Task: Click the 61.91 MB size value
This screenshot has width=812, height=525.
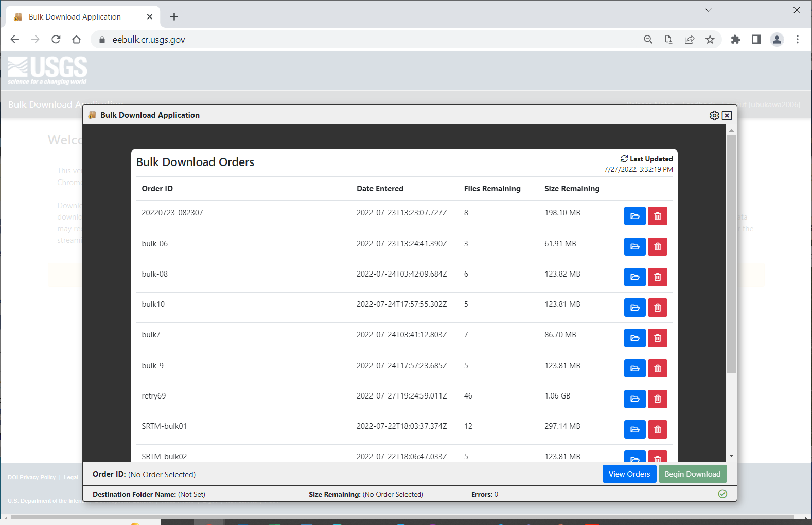Action: 560,244
